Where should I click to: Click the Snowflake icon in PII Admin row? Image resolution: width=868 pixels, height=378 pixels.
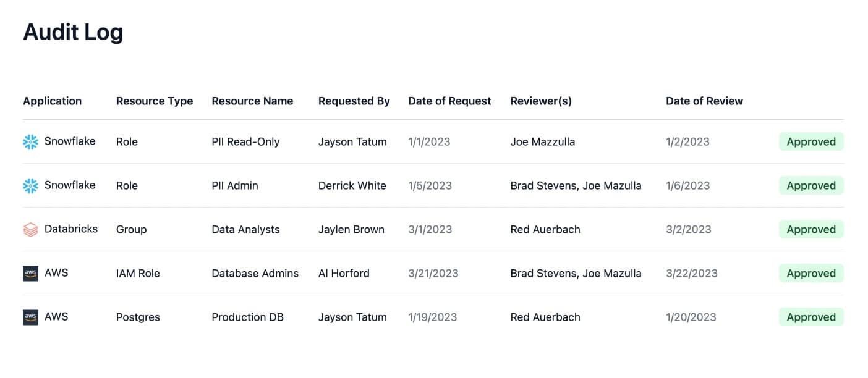(x=30, y=186)
